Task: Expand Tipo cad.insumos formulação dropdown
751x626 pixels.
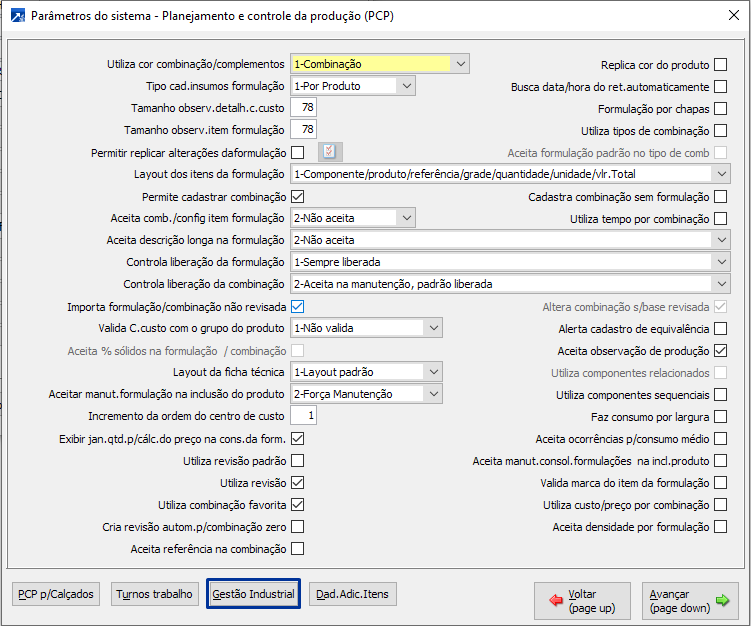Action: 353,86
